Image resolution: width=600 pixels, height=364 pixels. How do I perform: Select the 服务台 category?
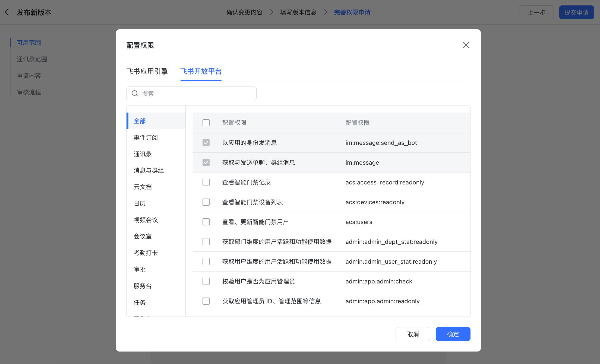(156, 286)
